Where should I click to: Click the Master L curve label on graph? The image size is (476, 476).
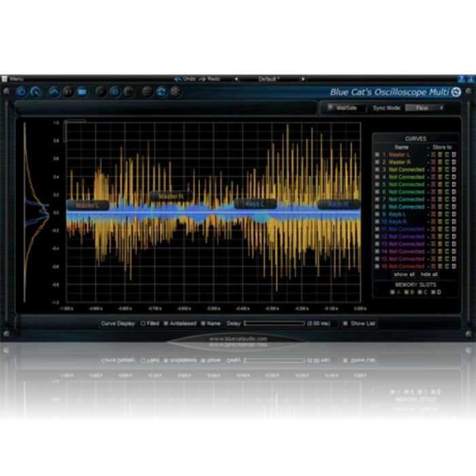[x=88, y=205]
